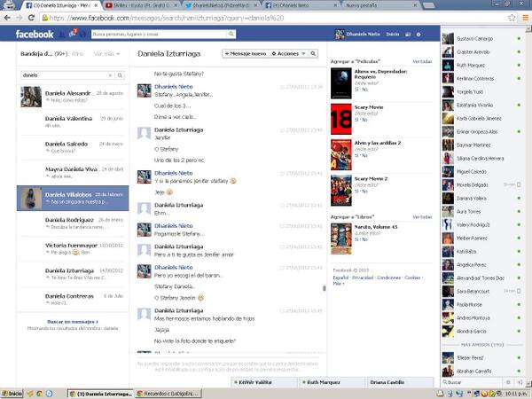Open Daniela Rodriguez conversation
The image size is (532, 399).
pyautogui.click(x=73, y=223)
